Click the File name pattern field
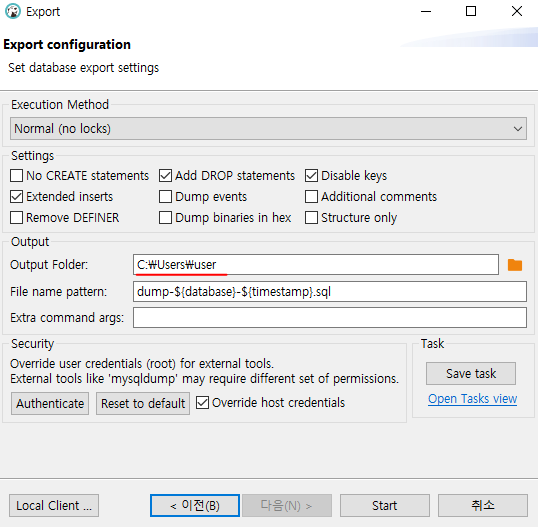The height and width of the screenshot is (527, 538). (x=330, y=292)
